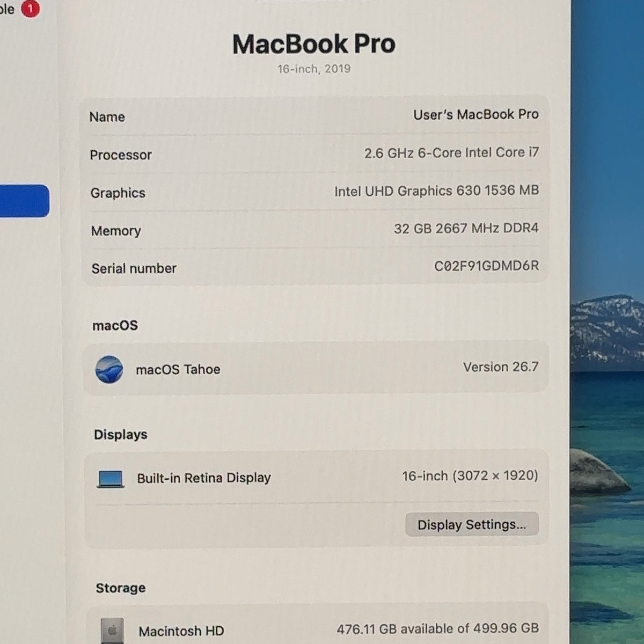The height and width of the screenshot is (644, 644).
Task: Click "32 GB 2667 MHz DDR4" value
Action: [466, 228]
